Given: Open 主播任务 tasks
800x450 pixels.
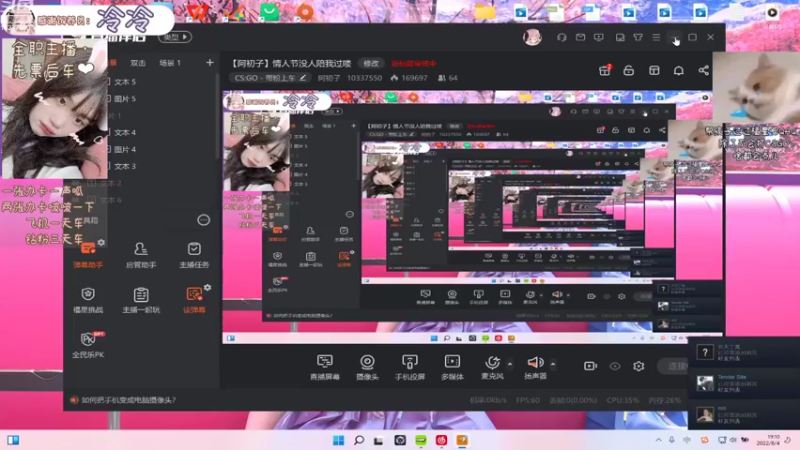Looking at the screenshot, I should coord(194,255).
